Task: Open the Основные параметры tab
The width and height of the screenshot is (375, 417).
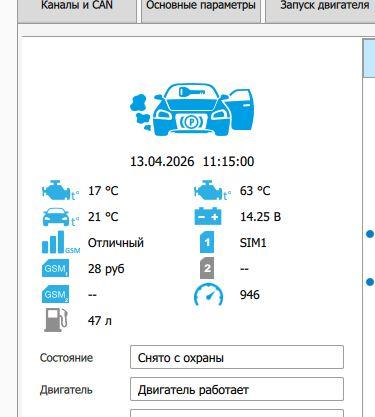Action: click(x=201, y=10)
